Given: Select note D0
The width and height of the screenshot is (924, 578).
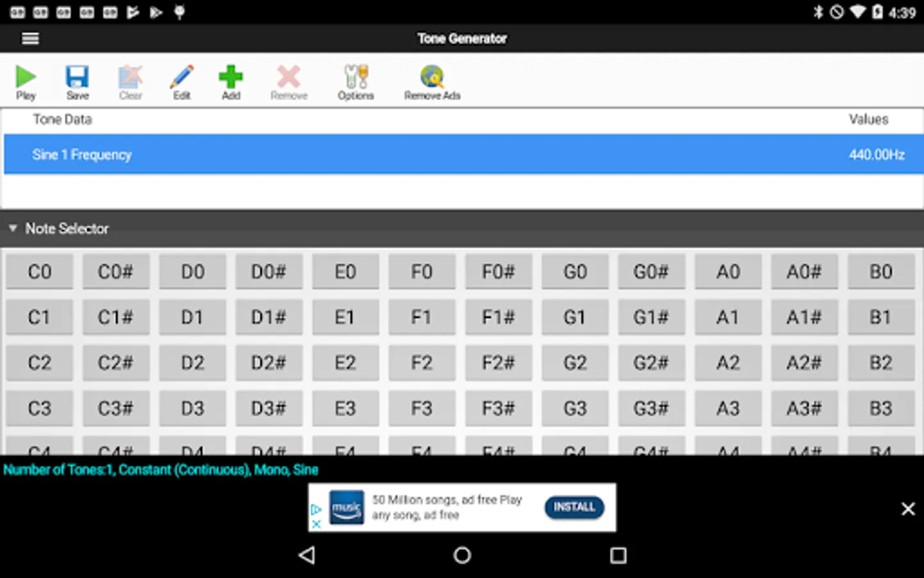Looking at the screenshot, I should (x=193, y=272).
